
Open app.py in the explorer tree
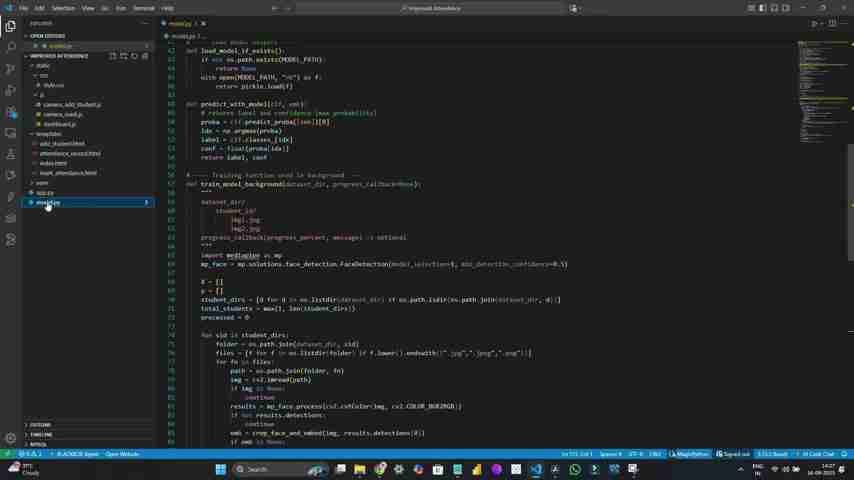[x=45, y=193]
